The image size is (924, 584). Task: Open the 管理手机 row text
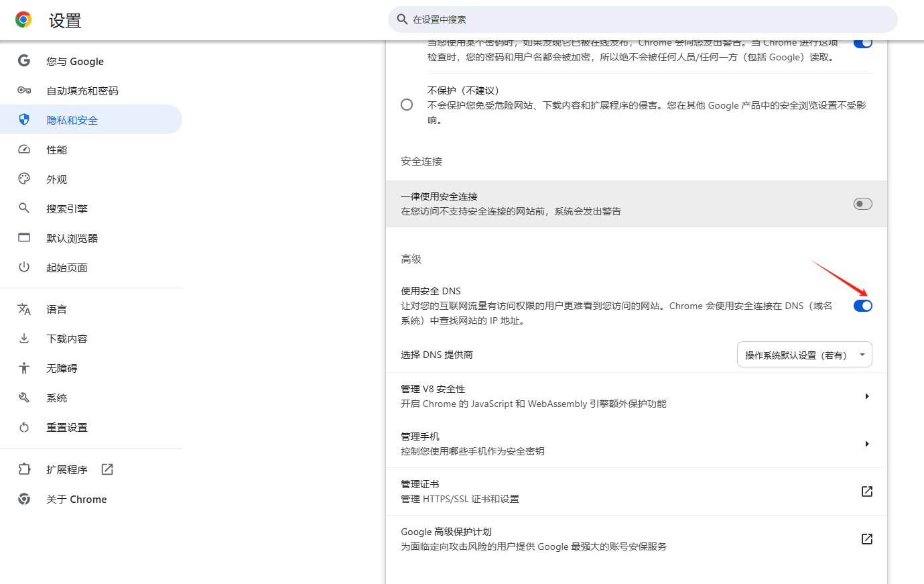coord(472,444)
